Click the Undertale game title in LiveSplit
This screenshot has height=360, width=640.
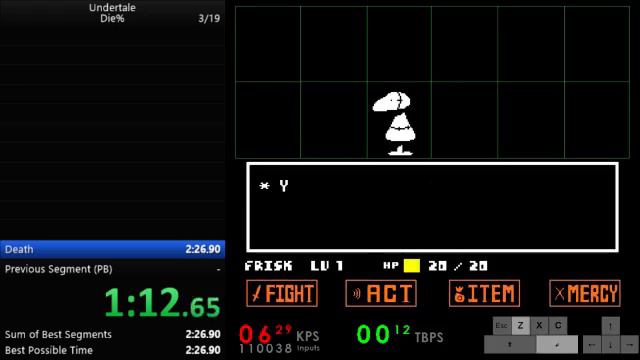[x=112, y=7]
